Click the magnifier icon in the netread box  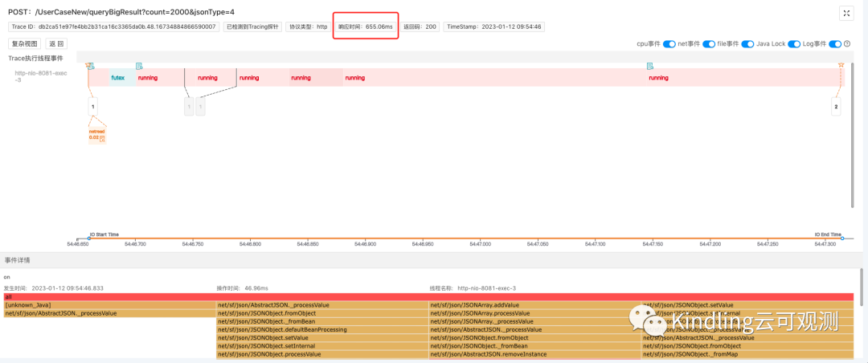pyautogui.click(x=102, y=137)
